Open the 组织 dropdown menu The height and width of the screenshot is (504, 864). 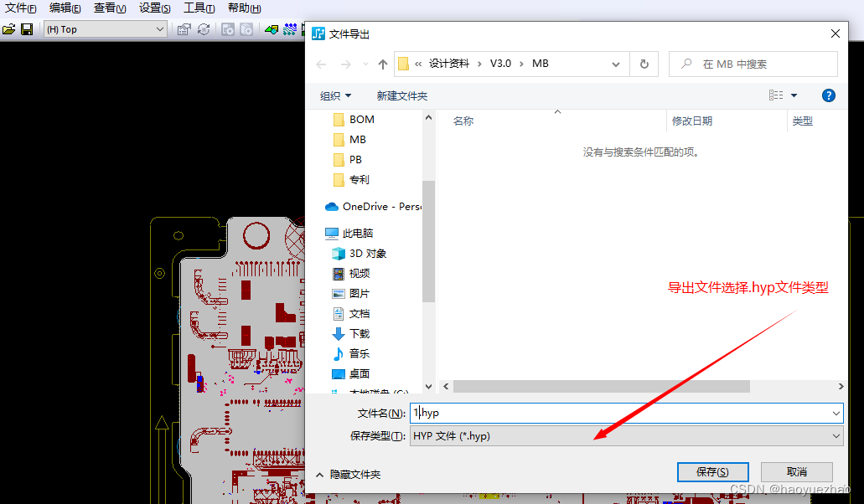(x=335, y=96)
